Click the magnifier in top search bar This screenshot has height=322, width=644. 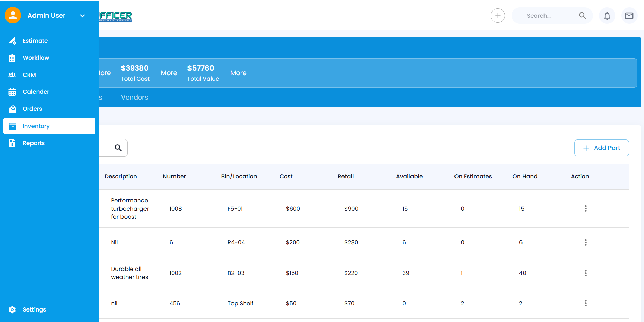click(x=582, y=16)
